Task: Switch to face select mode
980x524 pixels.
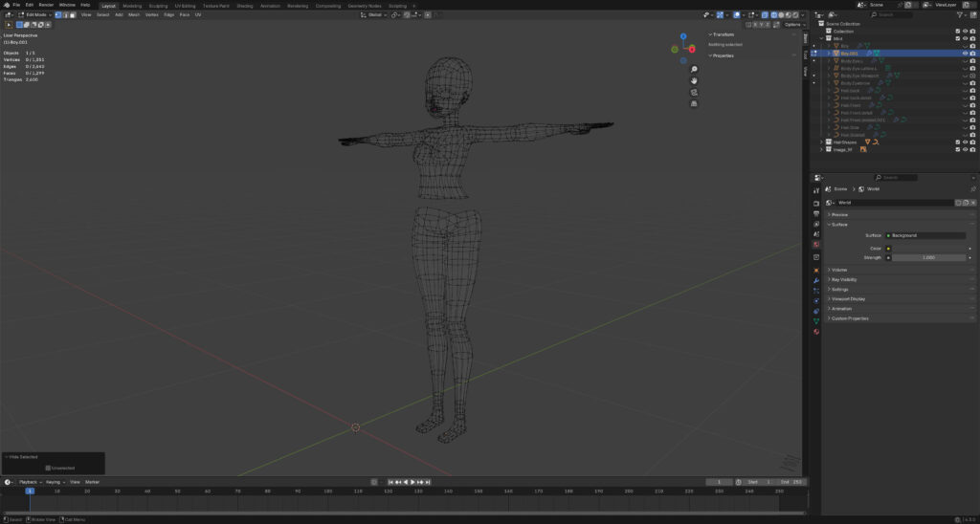Action: [x=73, y=14]
